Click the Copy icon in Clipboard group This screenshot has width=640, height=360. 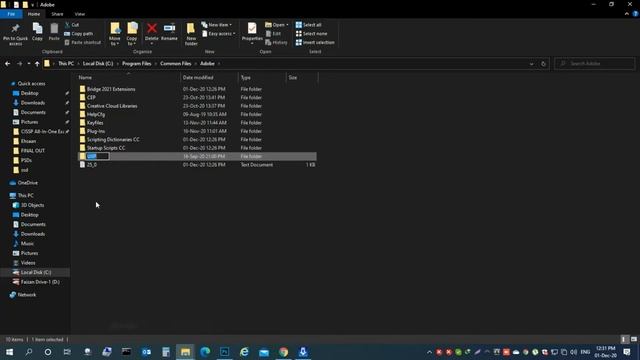(37, 32)
